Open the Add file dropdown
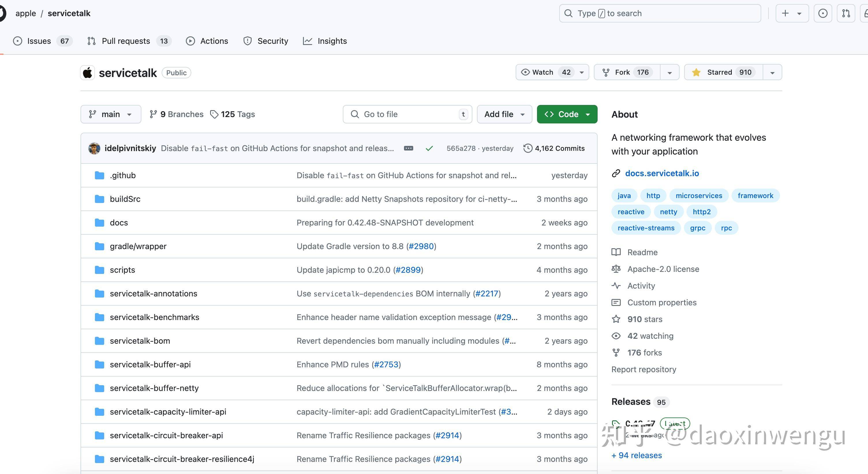Screen dimensions: 868x474 pyautogui.click(x=504, y=114)
